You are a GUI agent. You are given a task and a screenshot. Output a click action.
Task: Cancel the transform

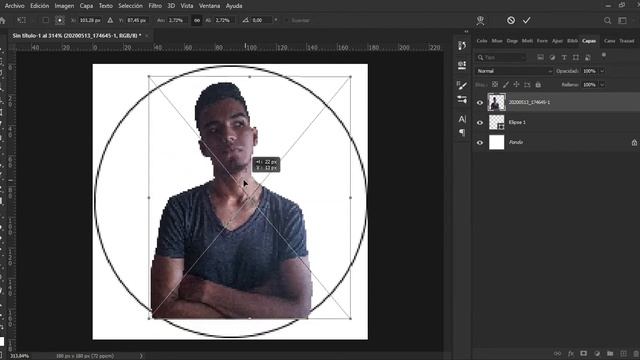point(511,20)
